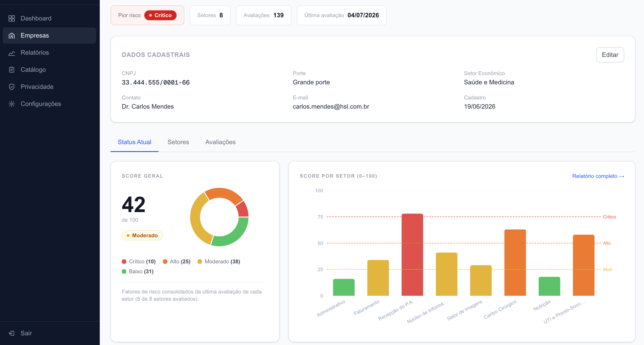Click the SCORE GERAL heading

pyautogui.click(x=142, y=176)
